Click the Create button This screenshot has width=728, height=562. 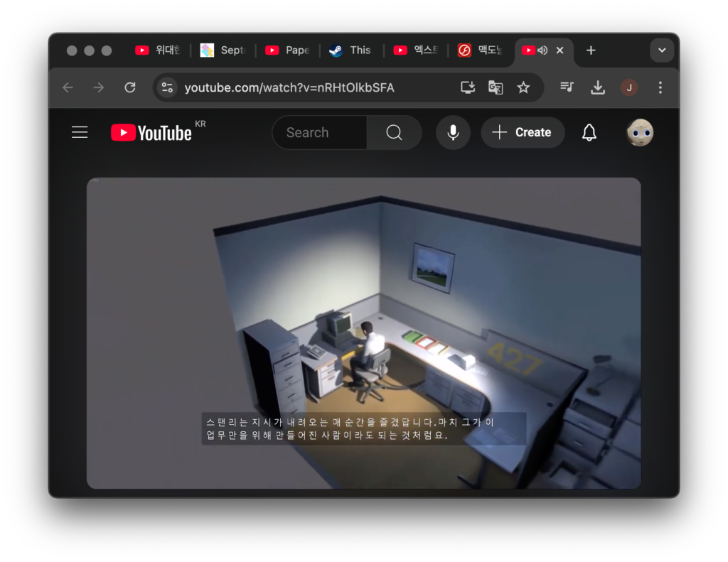coord(523,133)
